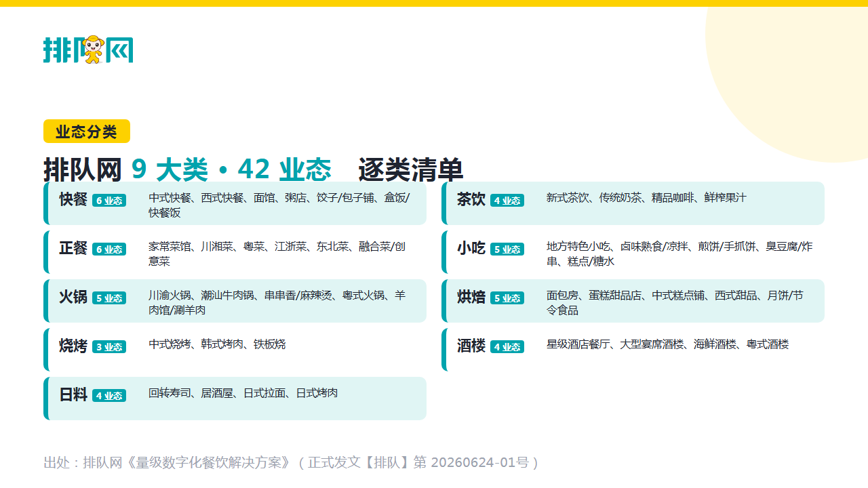The width and height of the screenshot is (868, 488).
Task: Click the 4 业态 badge beside 酒楼
Action: click(x=507, y=347)
